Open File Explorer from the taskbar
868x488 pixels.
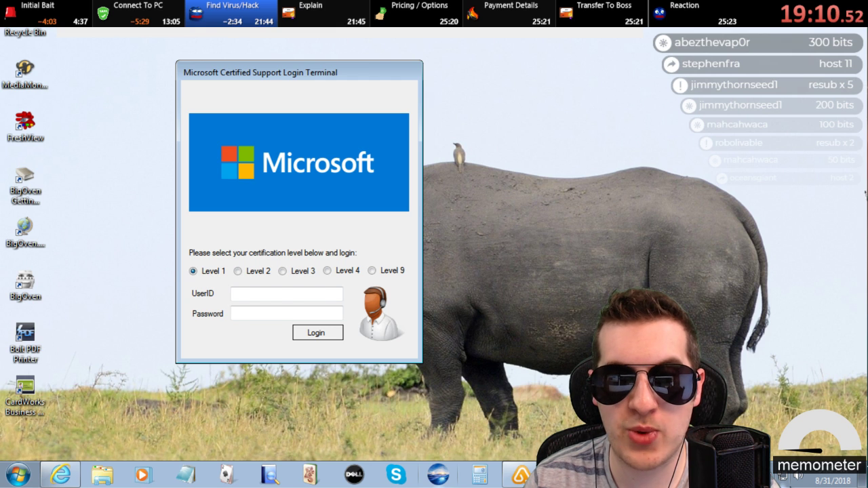[102, 474]
